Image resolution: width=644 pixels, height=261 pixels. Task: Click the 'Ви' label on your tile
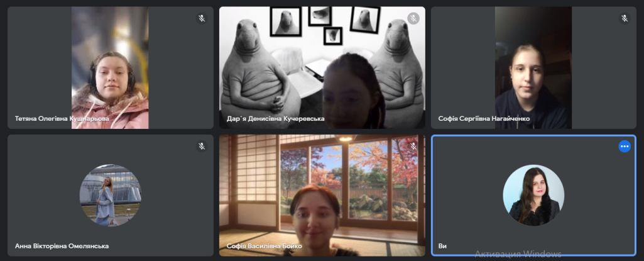pos(442,246)
